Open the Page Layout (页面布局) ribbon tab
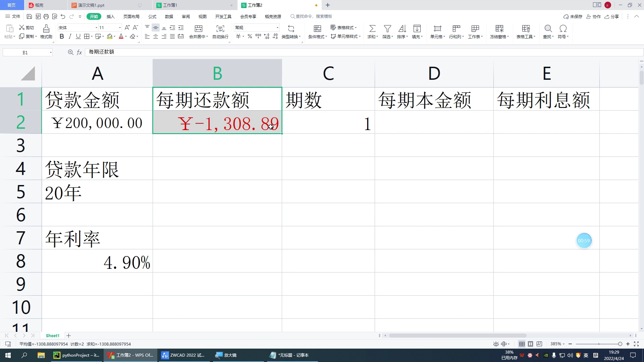 pyautogui.click(x=131, y=16)
